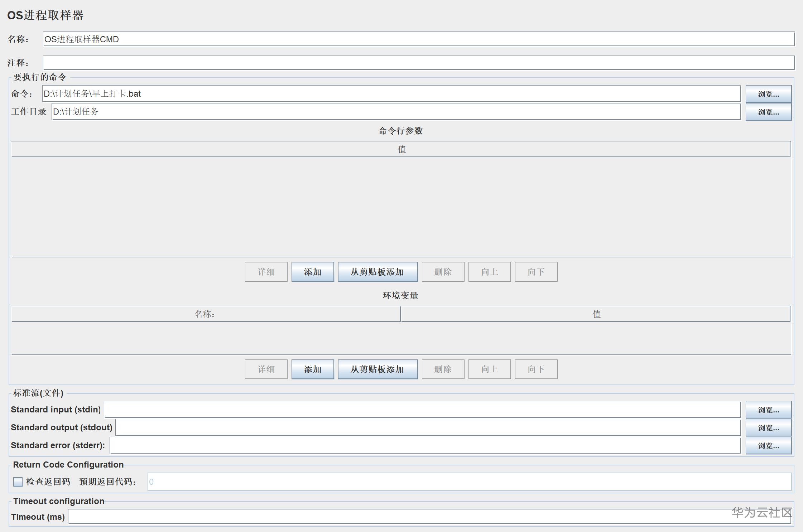803x532 pixels.
Task: Click the 浏览 button beside the 命令 field
Action: point(768,94)
